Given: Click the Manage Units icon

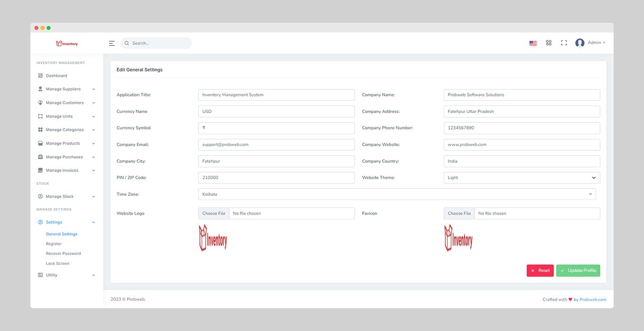Looking at the screenshot, I should coord(40,116).
